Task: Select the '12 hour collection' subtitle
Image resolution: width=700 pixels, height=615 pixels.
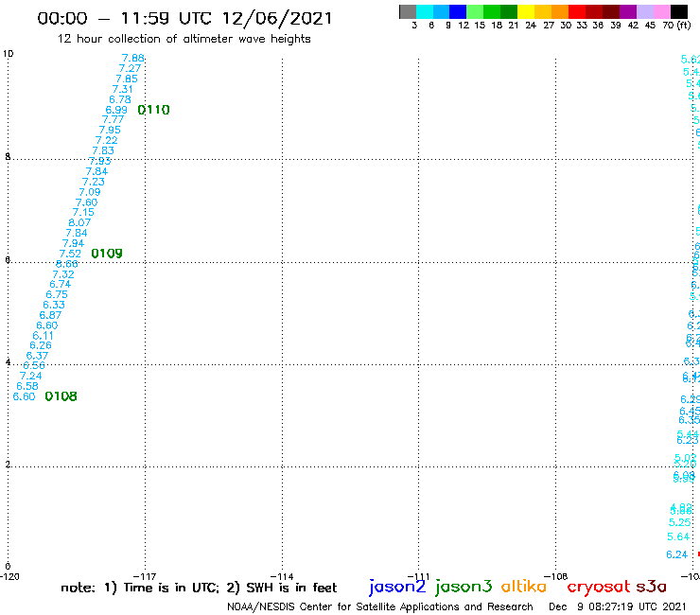Action: click(x=184, y=40)
